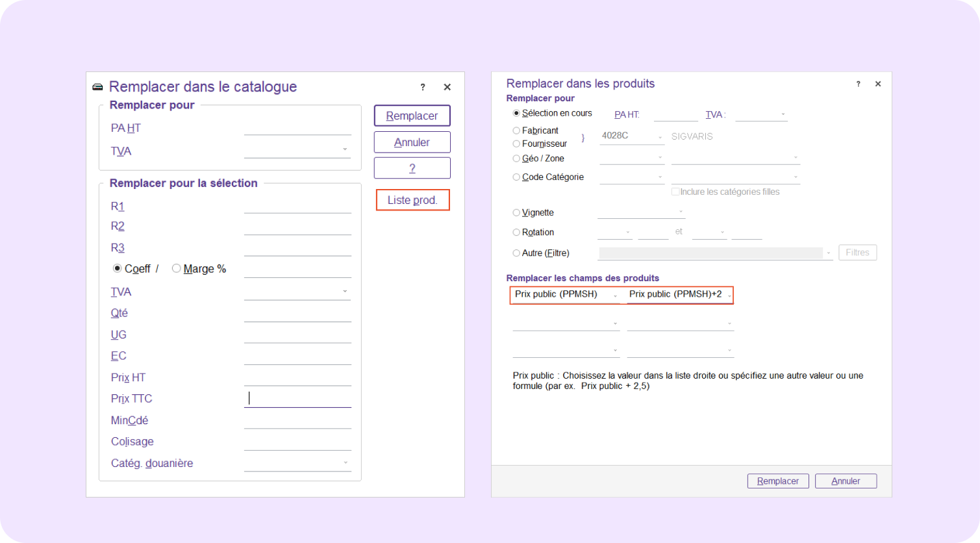Choose the Fabricant radio button
The image size is (980, 543).
pyautogui.click(x=516, y=131)
